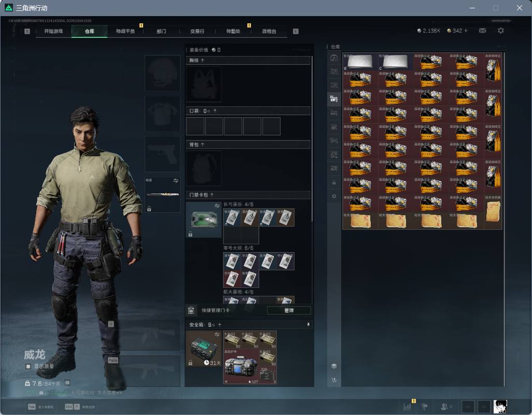Click the empty helmet equipment slot
The height and width of the screenshot is (415, 532).
[162, 73]
